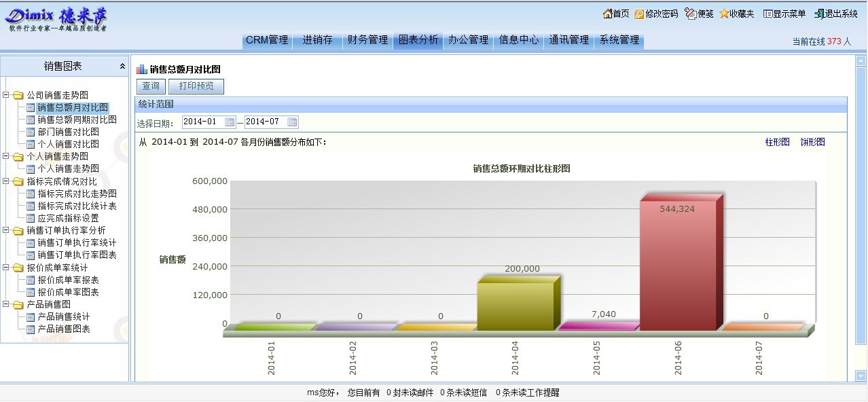Click the show menu icon
The height and width of the screenshot is (402, 868).
click(x=767, y=14)
